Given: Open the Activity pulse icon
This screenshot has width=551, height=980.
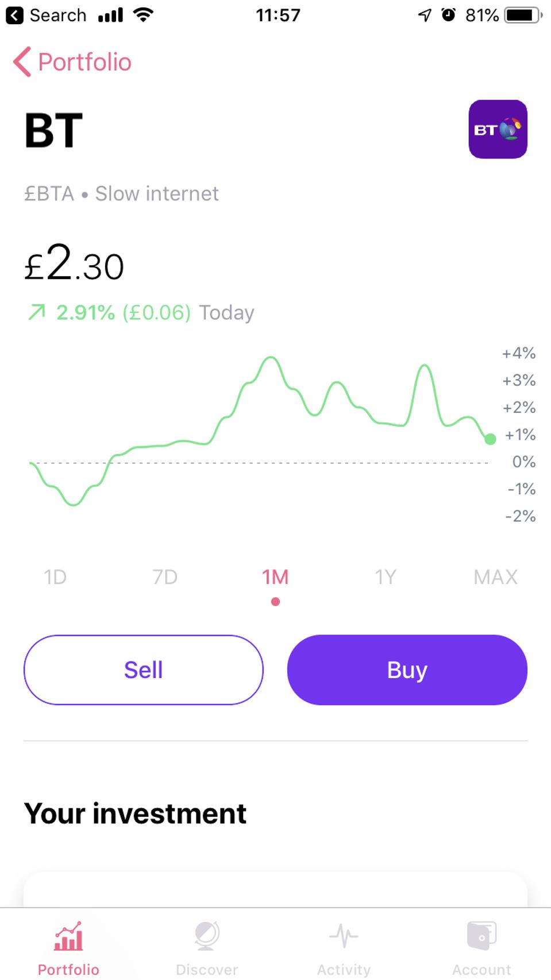Looking at the screenshot, I should point(344,936).
